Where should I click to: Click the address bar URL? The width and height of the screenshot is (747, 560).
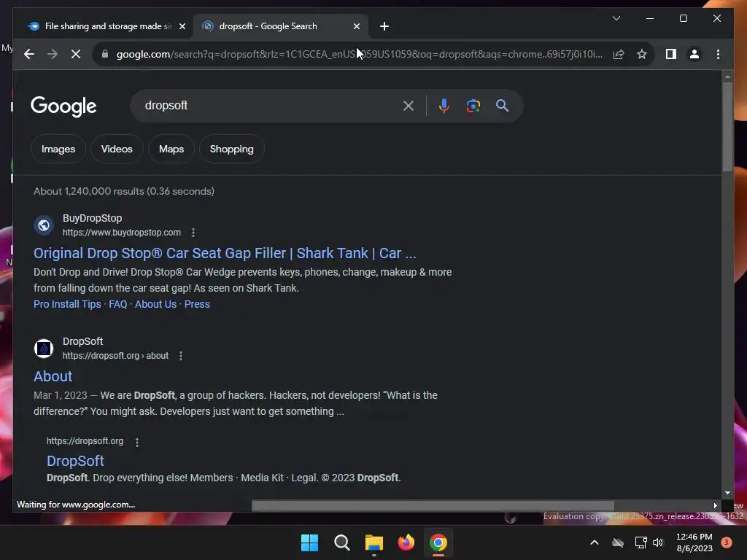[360, 54]
